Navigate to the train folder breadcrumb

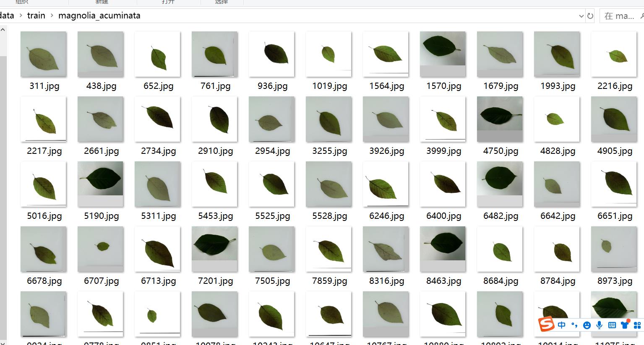pos(36,16)
